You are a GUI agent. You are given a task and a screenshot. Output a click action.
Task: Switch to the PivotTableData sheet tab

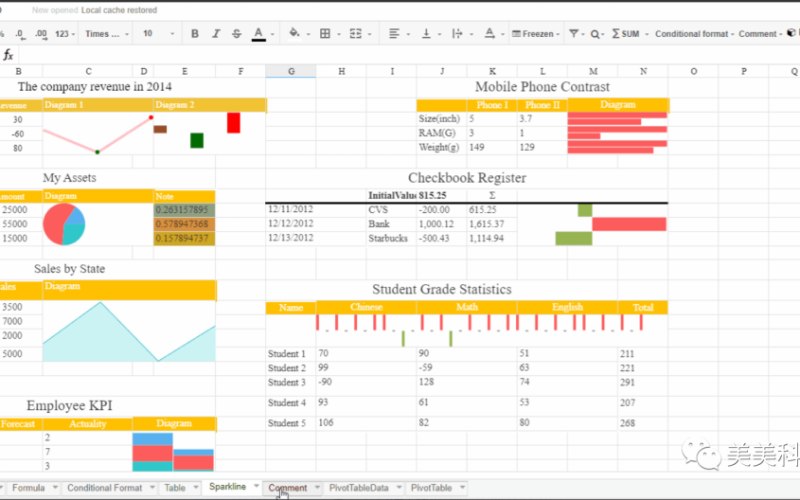(359, 488)
